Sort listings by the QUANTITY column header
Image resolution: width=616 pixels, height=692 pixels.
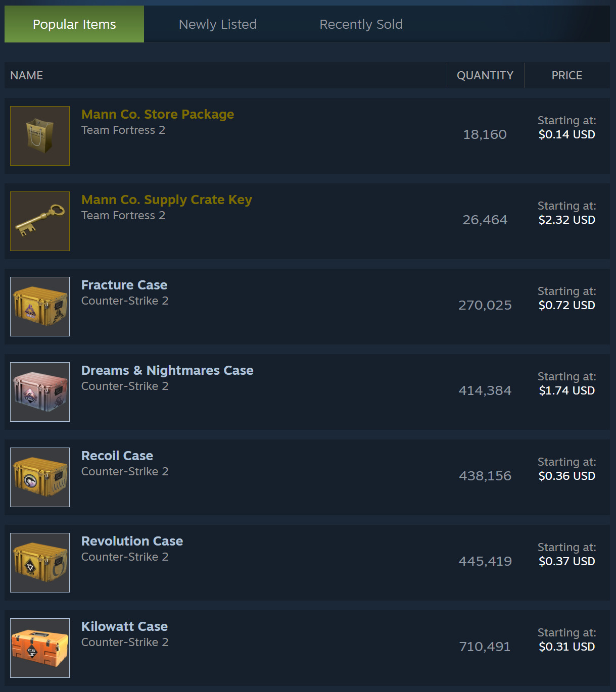coord(485,75)
